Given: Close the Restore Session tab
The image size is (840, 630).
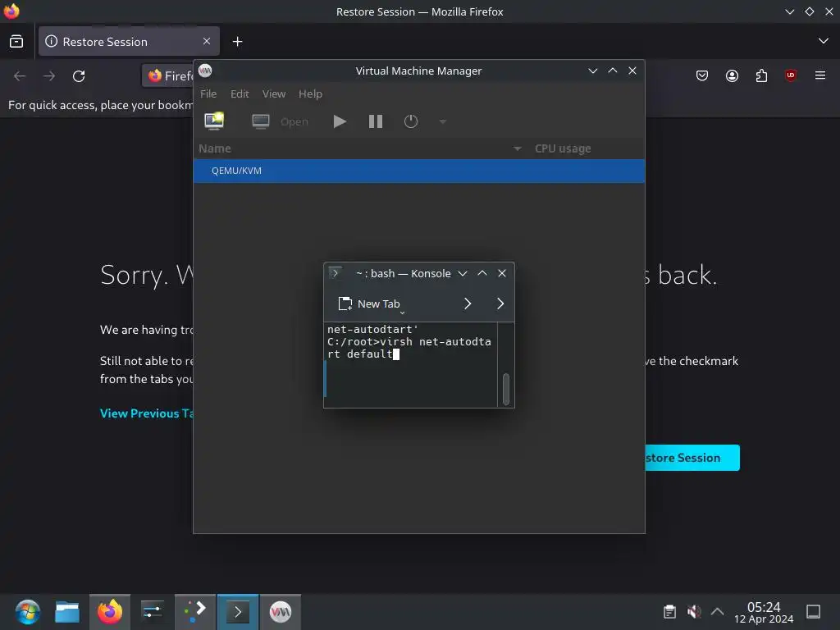Looking at the screenshot, I should (206, 41).
